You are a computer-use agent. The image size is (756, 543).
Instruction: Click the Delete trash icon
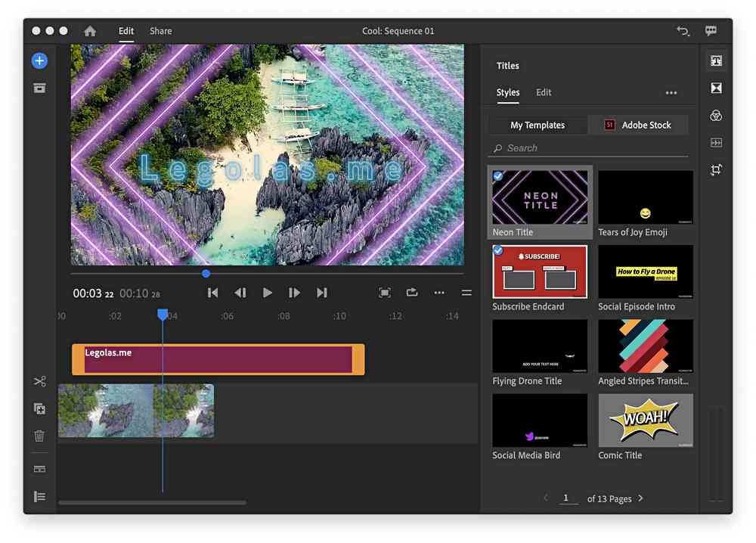39,436
